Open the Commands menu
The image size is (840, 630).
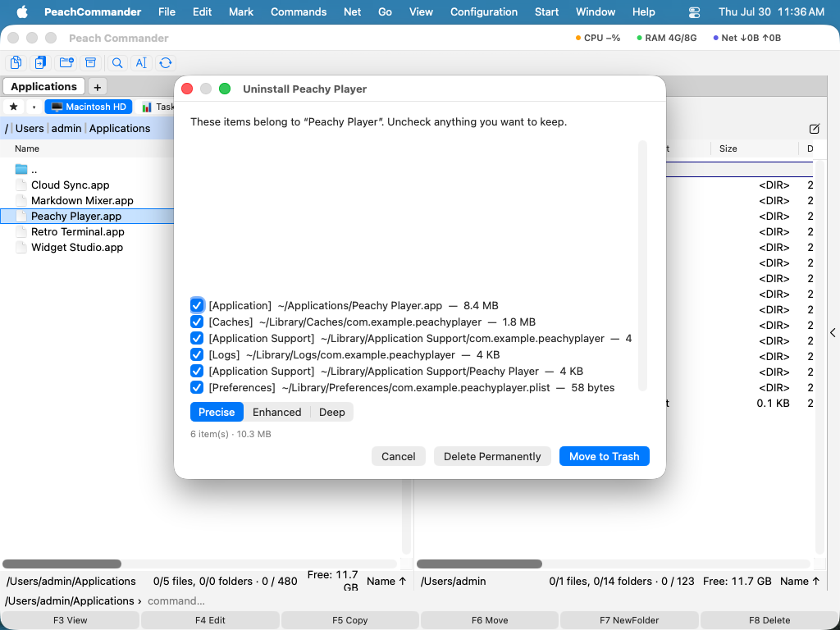pyautogui.click(x=299, y=11)
